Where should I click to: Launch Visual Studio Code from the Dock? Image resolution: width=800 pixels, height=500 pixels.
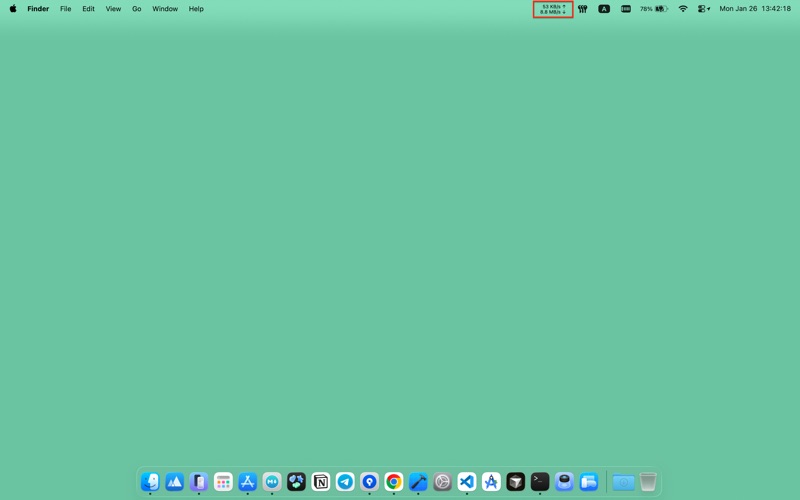(x=467, y=482)
